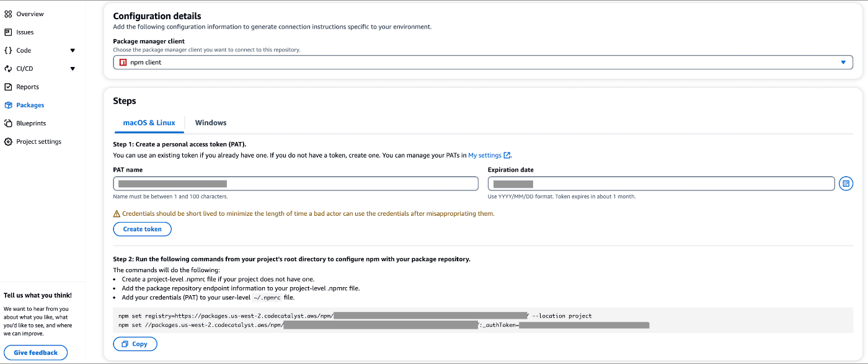Focus the PAT name input field
This screenshot has height=364, width=868.
[x=296, y=184]
